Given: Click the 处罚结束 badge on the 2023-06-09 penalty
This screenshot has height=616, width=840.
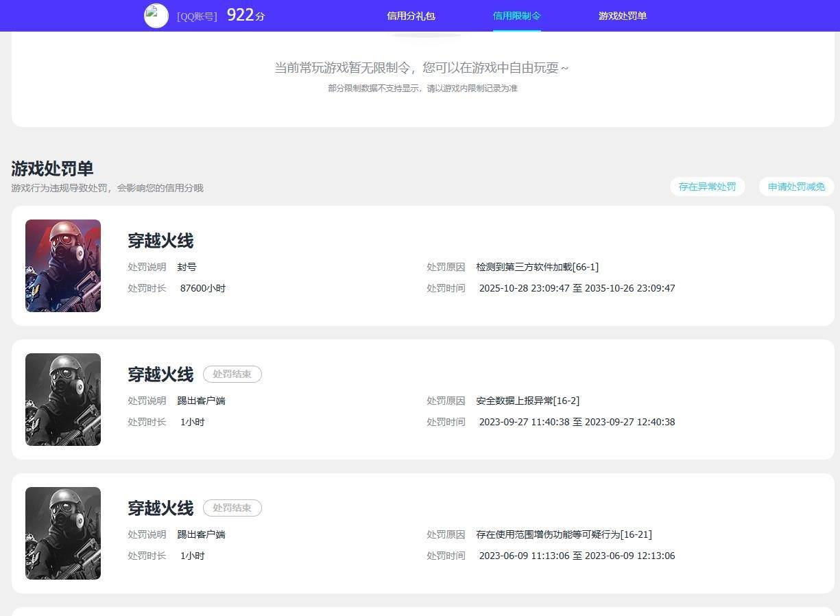Looking at the screenshot, I should [x=232, y=508].
